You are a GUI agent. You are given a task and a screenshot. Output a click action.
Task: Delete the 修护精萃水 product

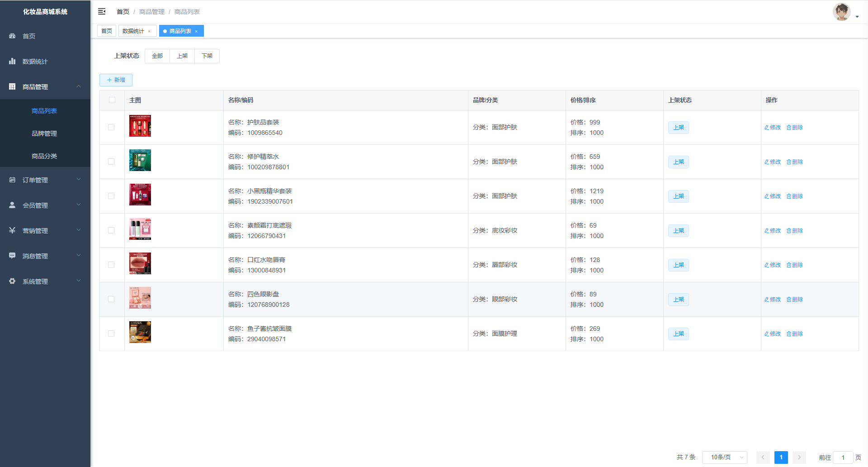point(795,162)
